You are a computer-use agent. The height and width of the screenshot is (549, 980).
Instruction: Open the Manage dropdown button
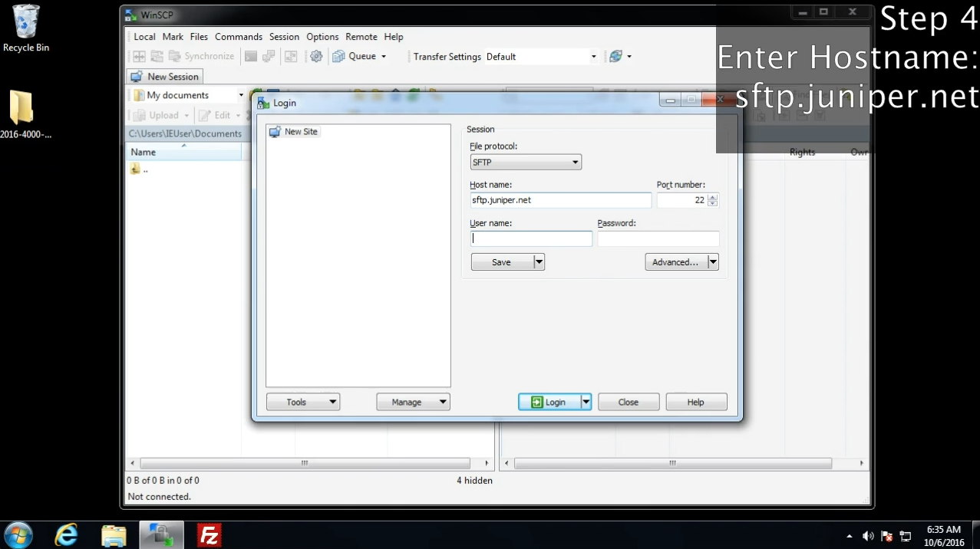413,402
